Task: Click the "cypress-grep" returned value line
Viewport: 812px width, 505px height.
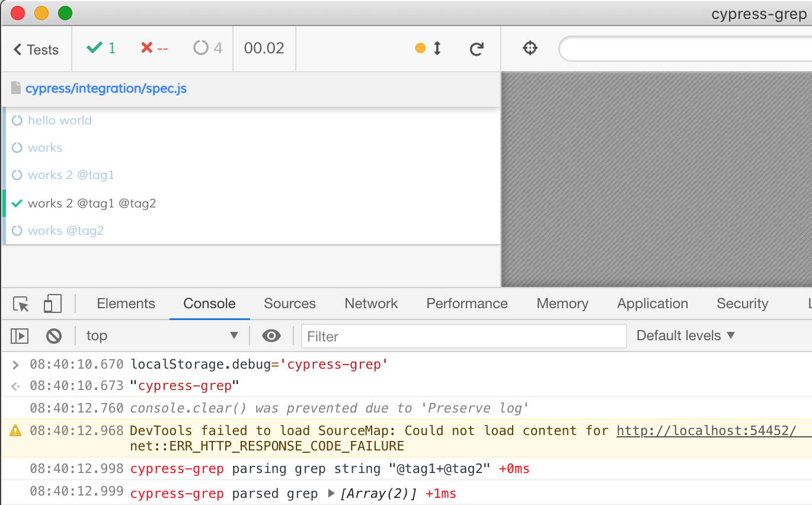Action: pyautogui.click(x=184, y=386)
